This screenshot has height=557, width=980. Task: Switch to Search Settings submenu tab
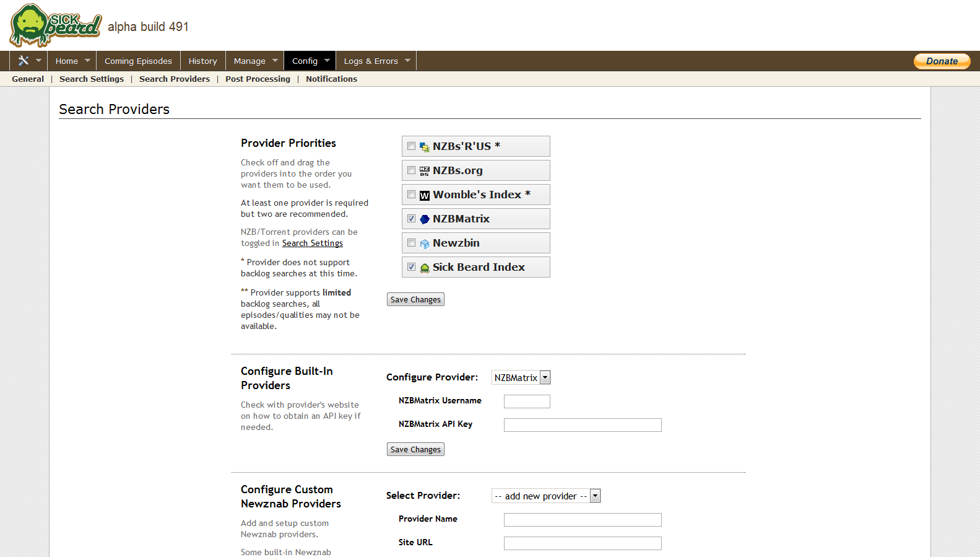click(92, 79)
